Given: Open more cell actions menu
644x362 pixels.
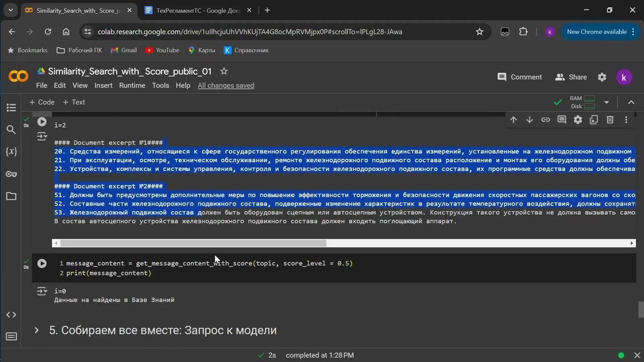Looking at the screenshot, I should coord(626,120).
